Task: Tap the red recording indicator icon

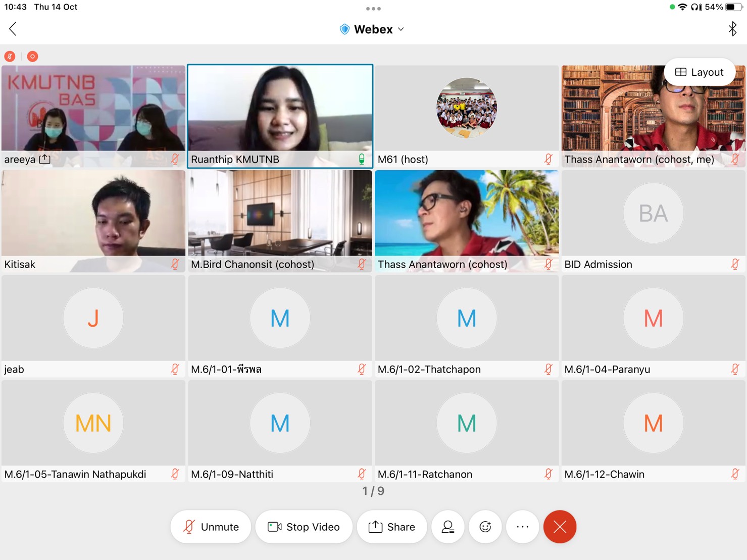Action: point(32,57)
